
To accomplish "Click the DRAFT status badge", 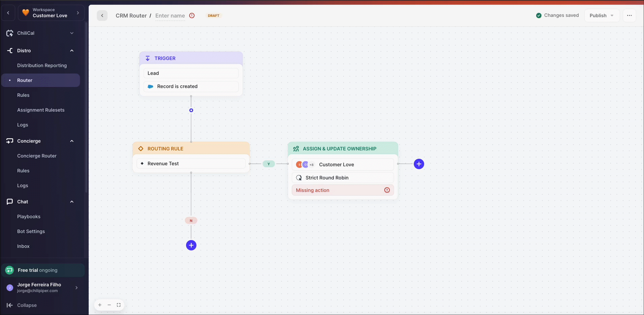I will tap(213, 16).
